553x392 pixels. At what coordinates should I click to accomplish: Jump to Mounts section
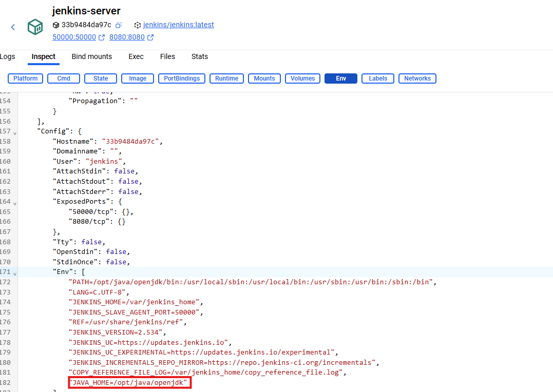click(x=264, y=79)
